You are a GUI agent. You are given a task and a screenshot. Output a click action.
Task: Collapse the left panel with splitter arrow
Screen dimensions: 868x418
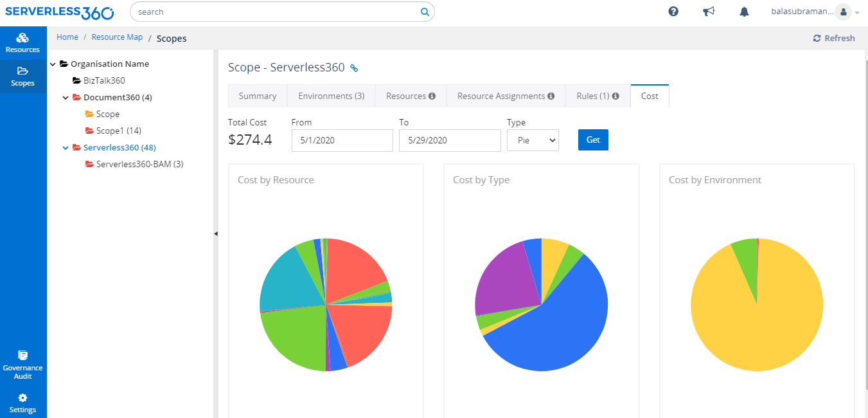coord(215,234)
